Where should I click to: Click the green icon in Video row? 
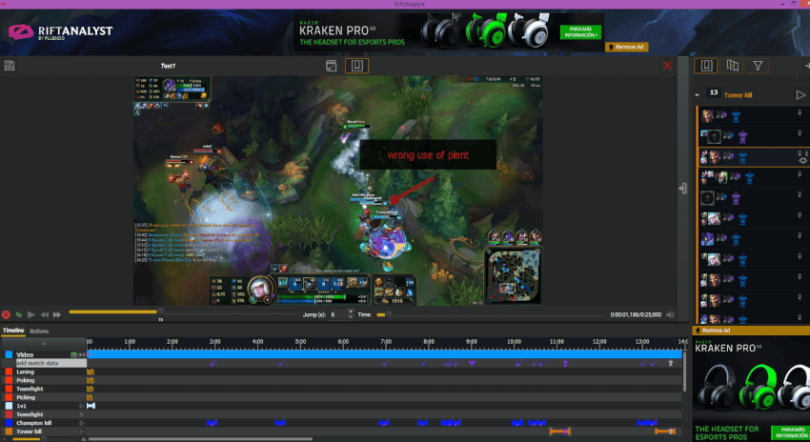tap(74, 355)
